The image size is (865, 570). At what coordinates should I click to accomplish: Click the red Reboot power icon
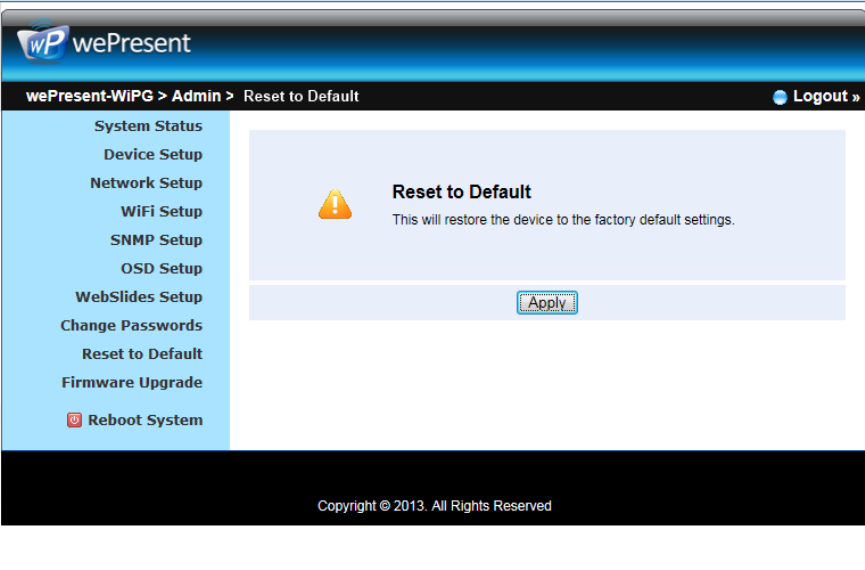pos(74,420)
